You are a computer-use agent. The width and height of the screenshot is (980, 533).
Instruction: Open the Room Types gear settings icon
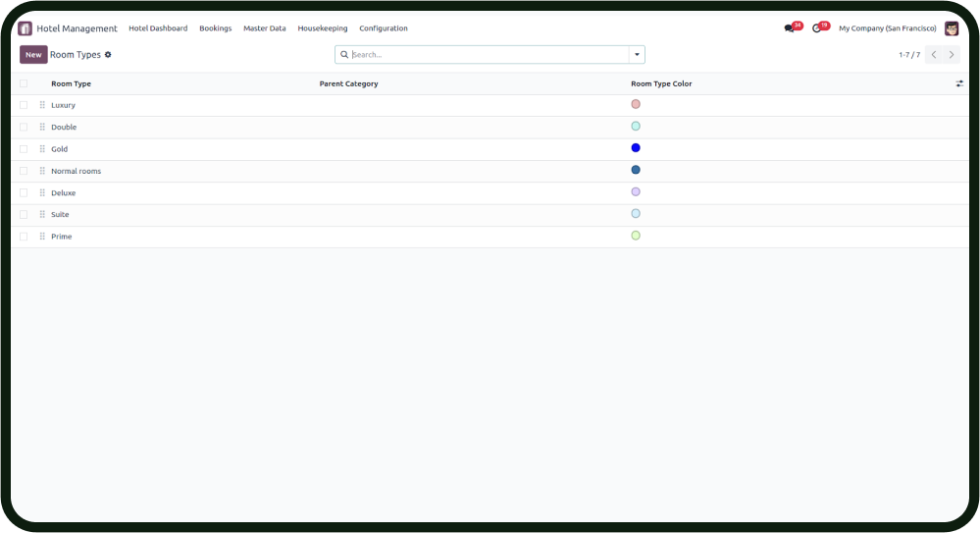(x=108, y=55)
